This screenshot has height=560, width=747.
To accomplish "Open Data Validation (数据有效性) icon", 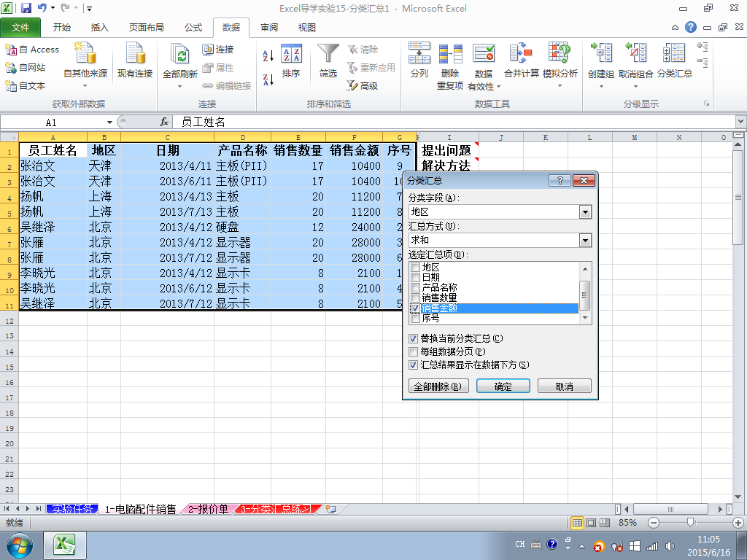I will (x=484, y=53).
